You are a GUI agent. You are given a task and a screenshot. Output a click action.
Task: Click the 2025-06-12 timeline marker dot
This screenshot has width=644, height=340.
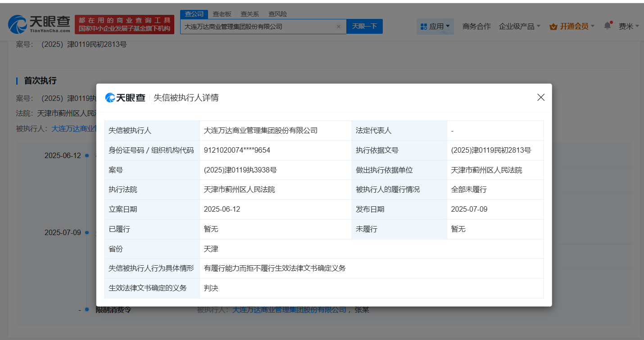pyautogui.click(x=87, y=156)
